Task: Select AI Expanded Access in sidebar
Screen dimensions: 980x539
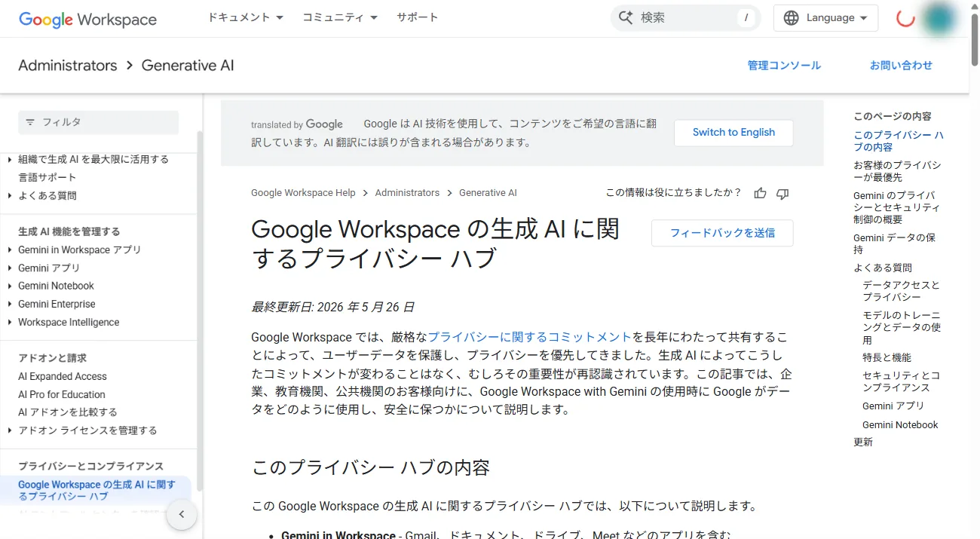Action: pyautogui.click(x=63, y=376)
